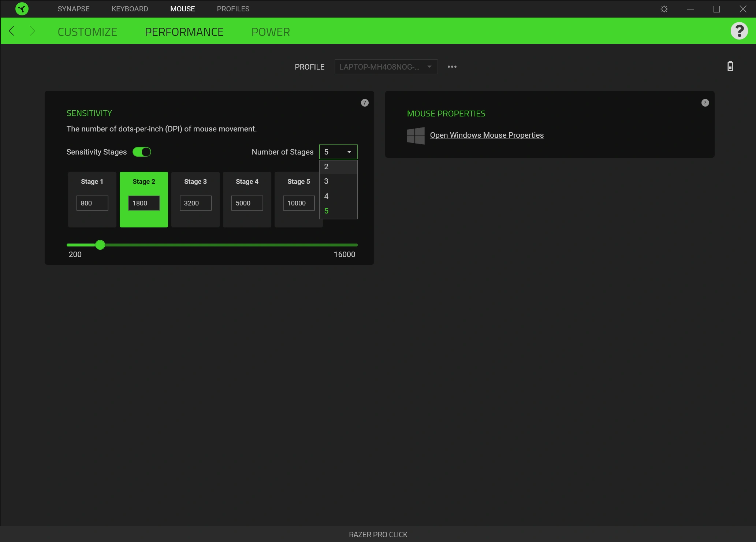Go back with the left arrow
756x542 pixels.
[12, 31]
